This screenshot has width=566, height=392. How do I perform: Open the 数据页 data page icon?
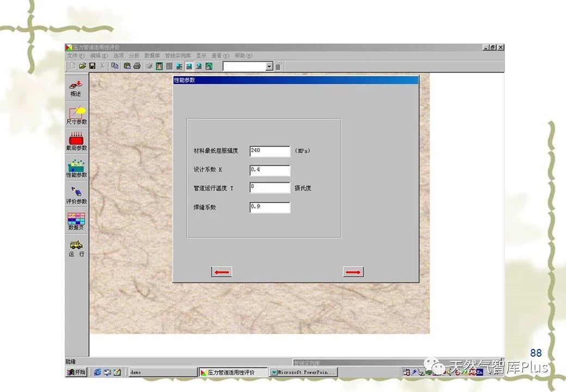tap(76, 221)
